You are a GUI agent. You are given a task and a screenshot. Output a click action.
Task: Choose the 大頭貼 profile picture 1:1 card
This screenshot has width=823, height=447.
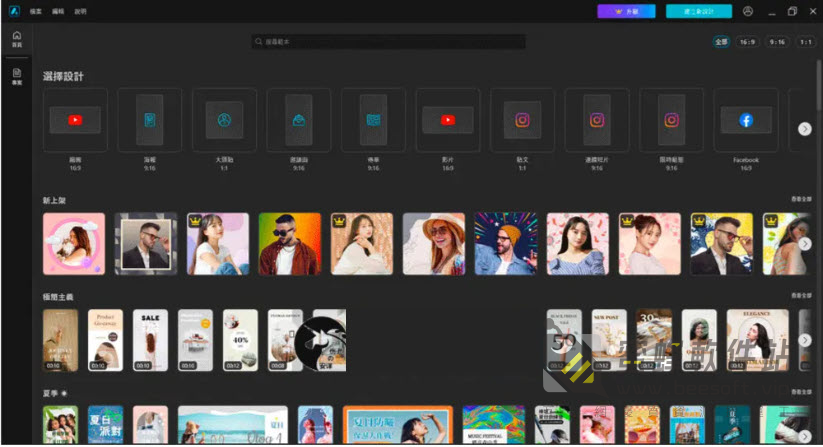[x=224, y=120]
